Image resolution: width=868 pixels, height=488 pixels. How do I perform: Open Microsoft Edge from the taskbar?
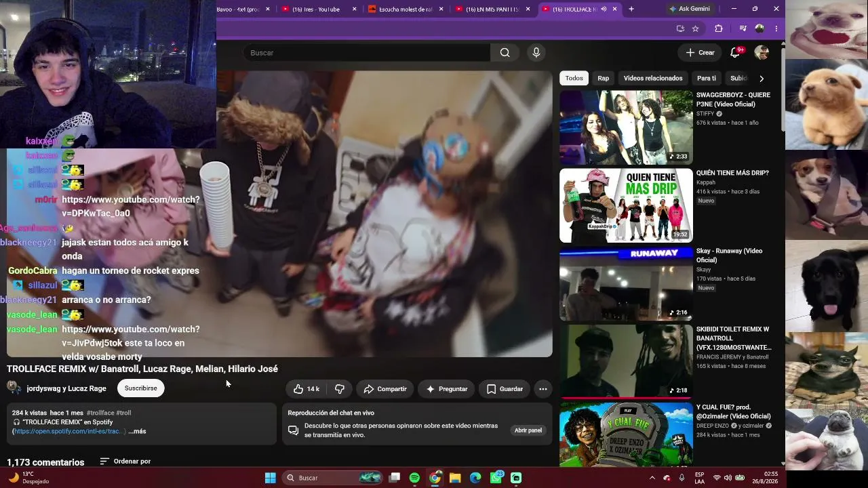coord(475,478)
